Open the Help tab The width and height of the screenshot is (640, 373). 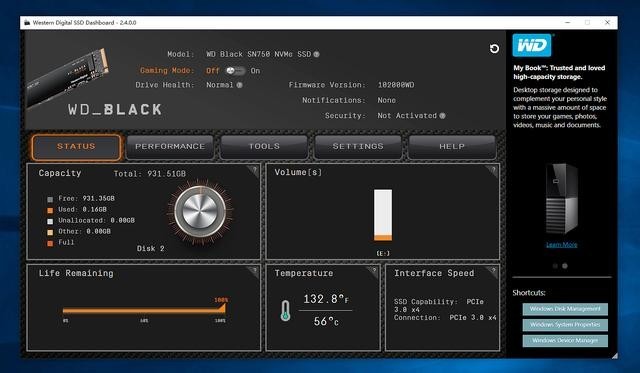(x=452, y=147)
